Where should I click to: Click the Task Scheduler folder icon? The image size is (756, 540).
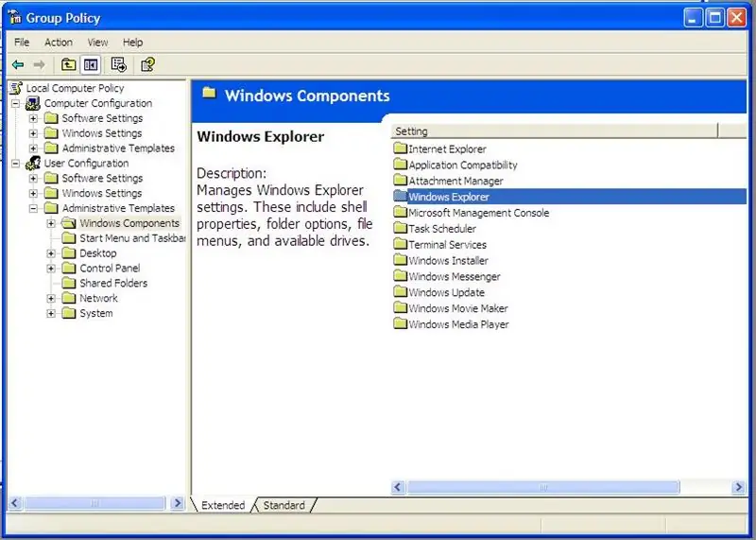tap(400, 228)
